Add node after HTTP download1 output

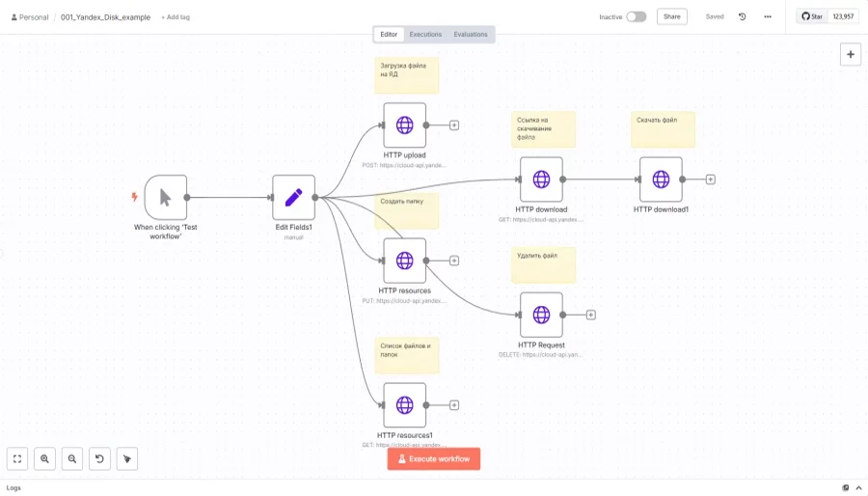(x=710, y=179)
